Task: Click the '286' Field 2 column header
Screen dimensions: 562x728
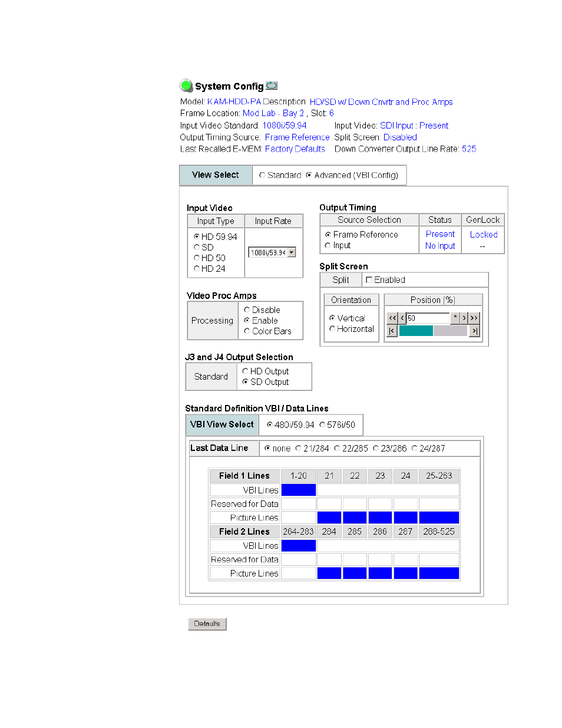Action: coord(380,532)
